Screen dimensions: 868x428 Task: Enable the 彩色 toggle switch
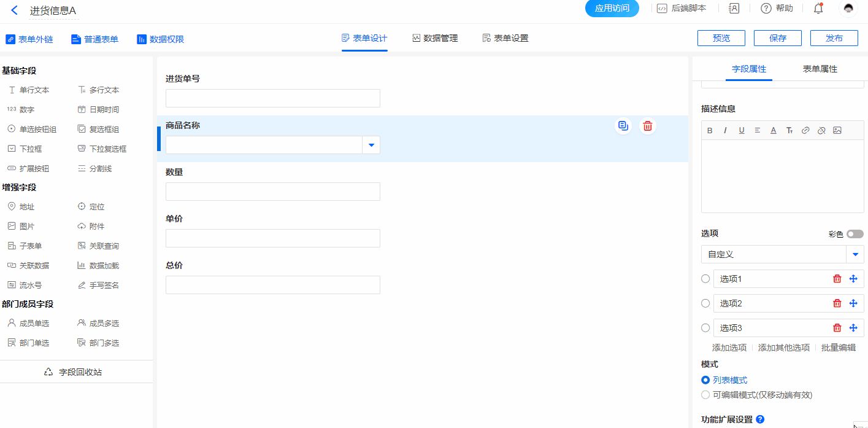855,234
